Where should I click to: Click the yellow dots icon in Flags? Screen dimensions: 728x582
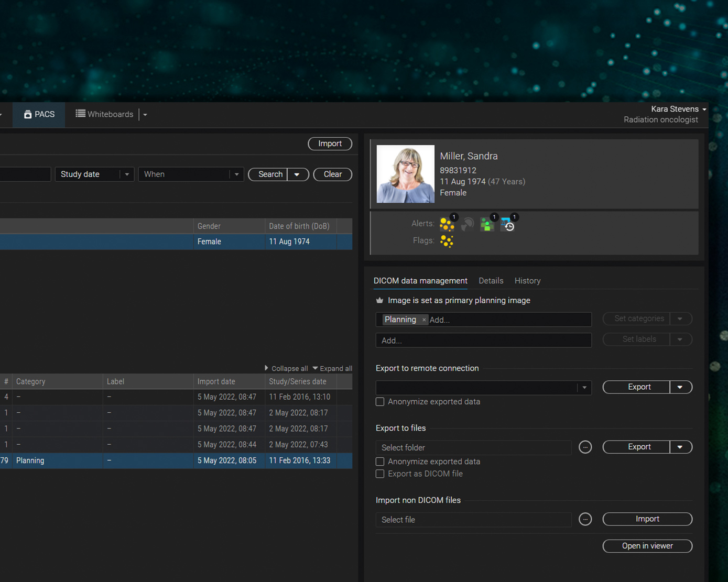click(x=447, y=241)
